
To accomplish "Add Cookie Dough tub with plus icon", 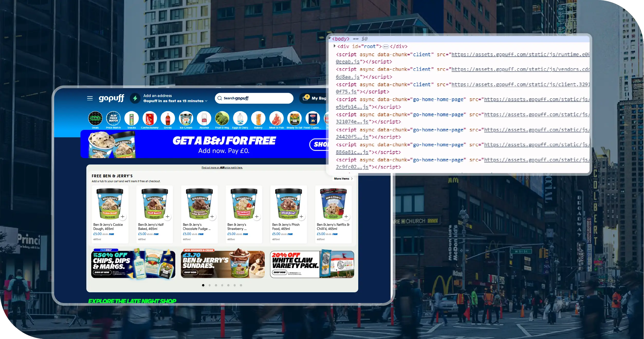I will 123,217.
